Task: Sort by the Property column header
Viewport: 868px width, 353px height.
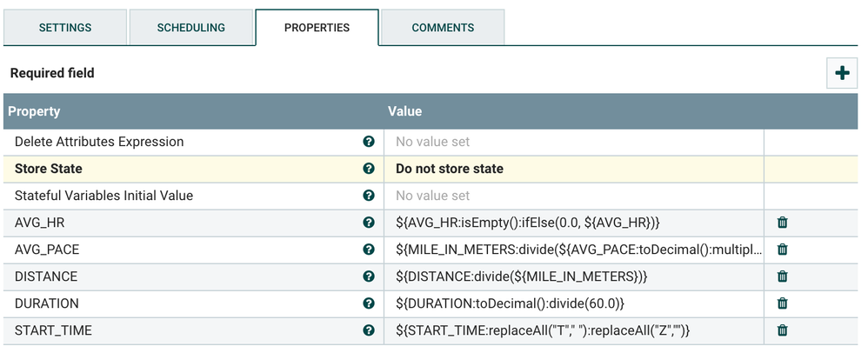Action: [35, 111]
